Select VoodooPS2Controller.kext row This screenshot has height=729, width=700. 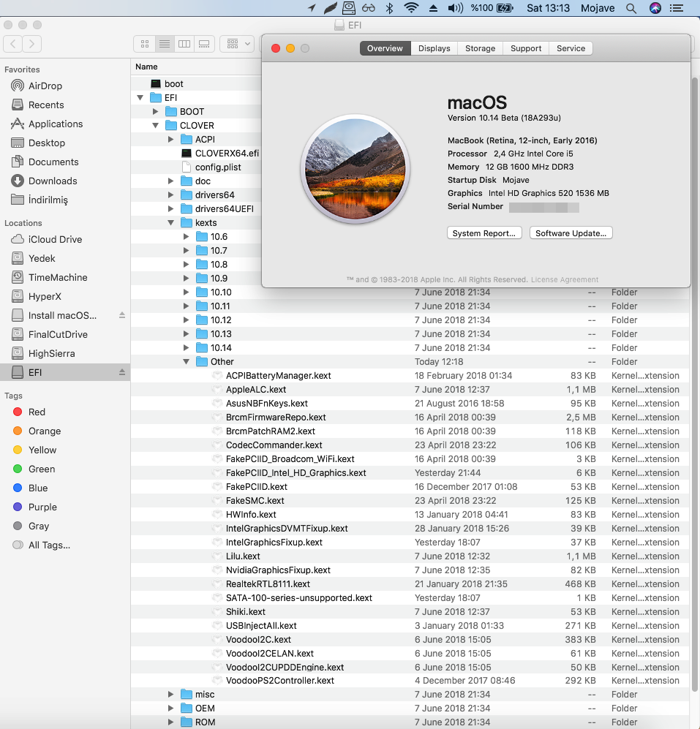pyautogui.click(x=410, y=681)
